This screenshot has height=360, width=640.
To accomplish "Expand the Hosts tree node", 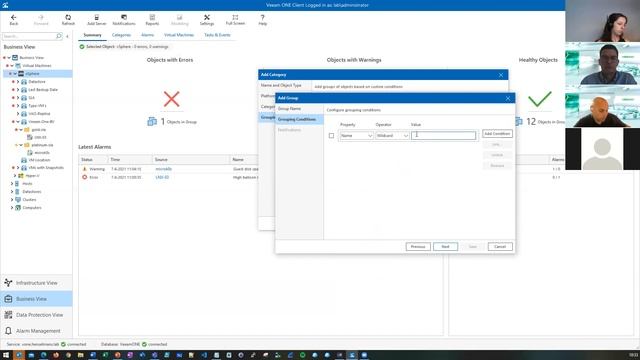I will (x=12, y=184).
